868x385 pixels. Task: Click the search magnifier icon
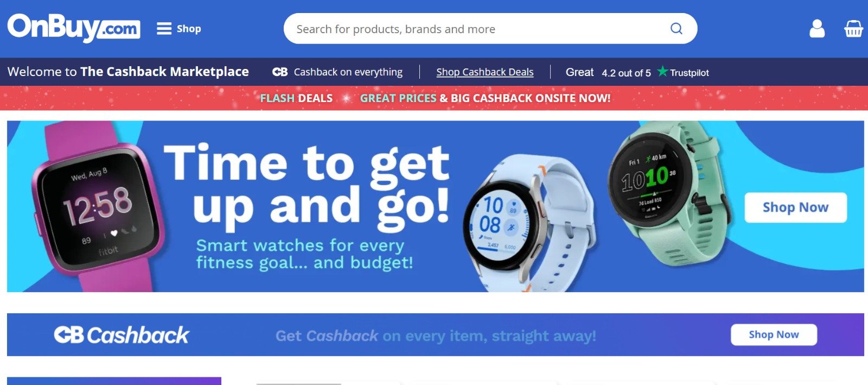[x=676, y=28]
